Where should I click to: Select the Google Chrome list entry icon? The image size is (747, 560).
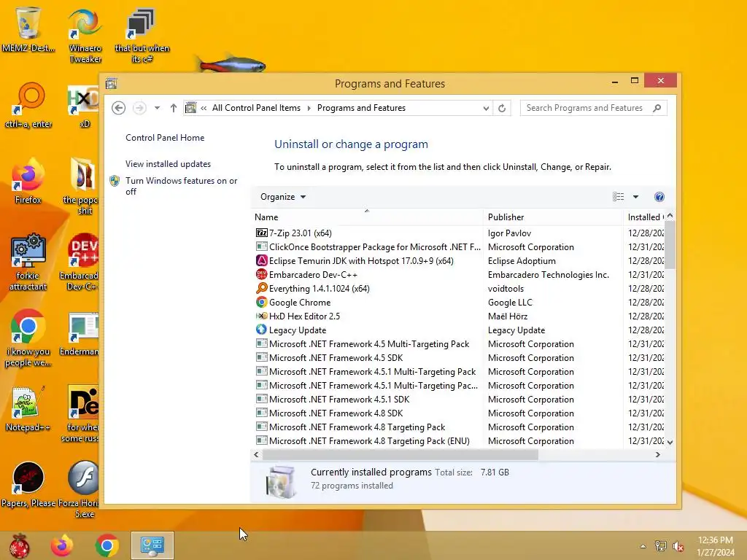point(261,302)
